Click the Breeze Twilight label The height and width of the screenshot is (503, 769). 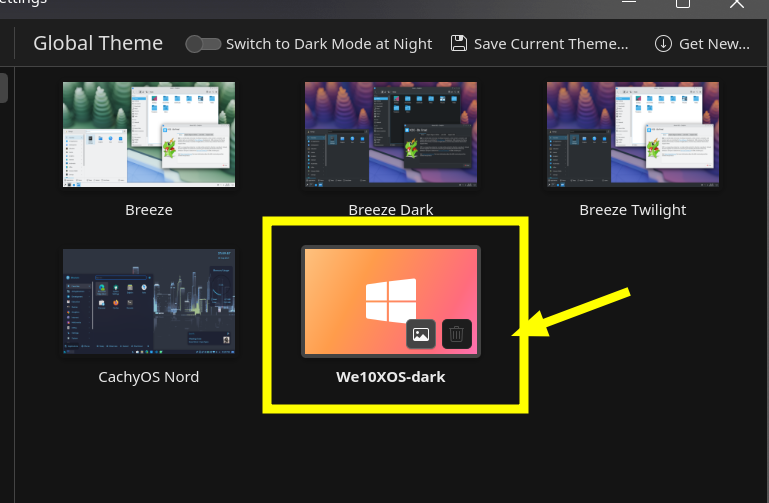(x=633, y=210)
